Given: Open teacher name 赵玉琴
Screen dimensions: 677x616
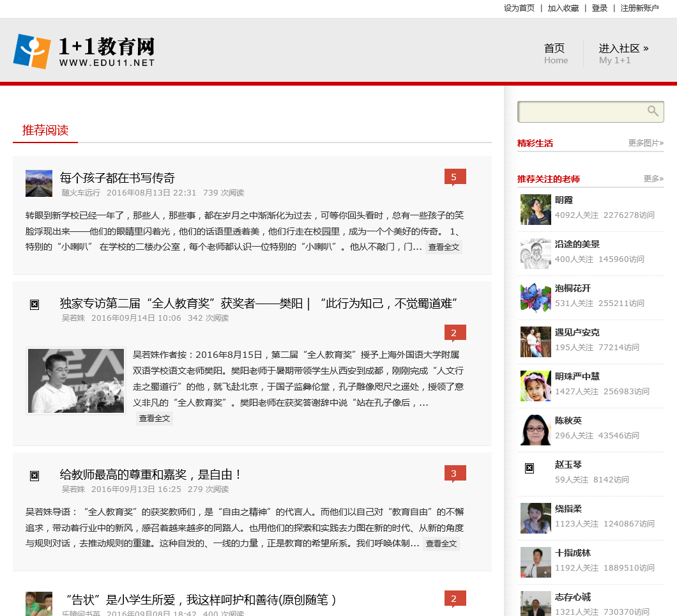Looking at the screenshot, I should tap(568, 465).
